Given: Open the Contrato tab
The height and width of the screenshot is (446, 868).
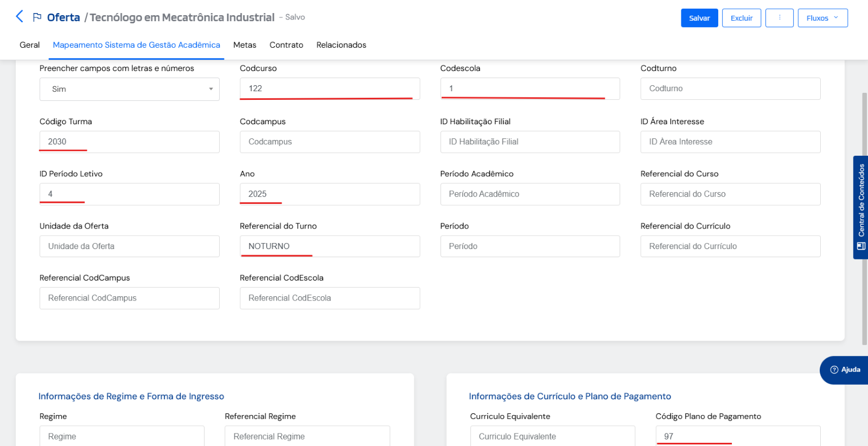Looking at the screenshot, I should [x=286, y=45].
